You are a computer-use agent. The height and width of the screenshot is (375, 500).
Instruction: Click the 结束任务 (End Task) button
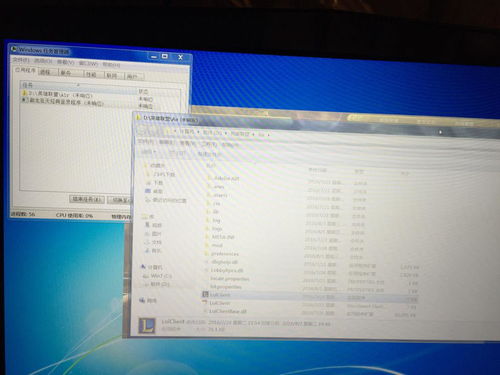(87, 199)
